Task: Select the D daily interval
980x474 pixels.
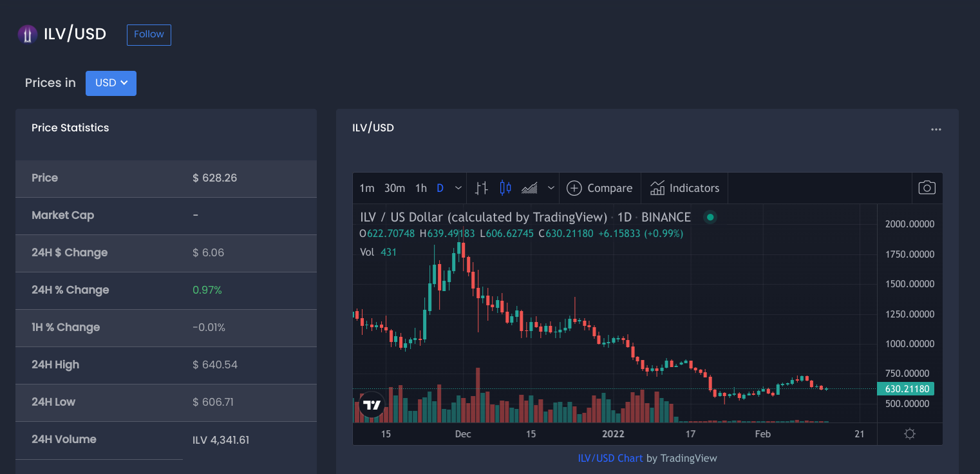Action: pyautogui.click(x=440, y=188)
